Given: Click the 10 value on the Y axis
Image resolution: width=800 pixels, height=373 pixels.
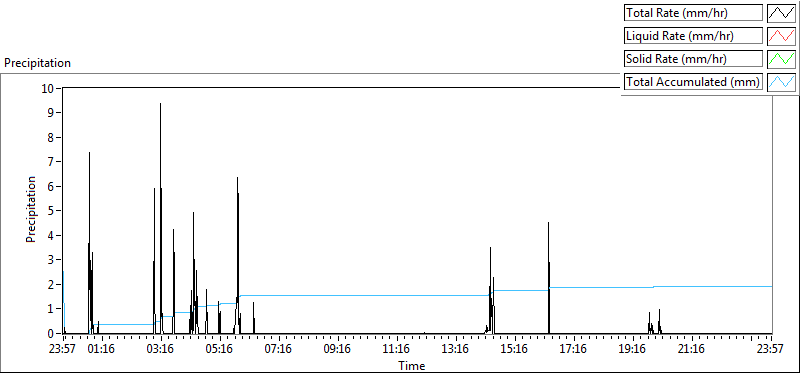Looking at the screenshot, I should 48,88.
